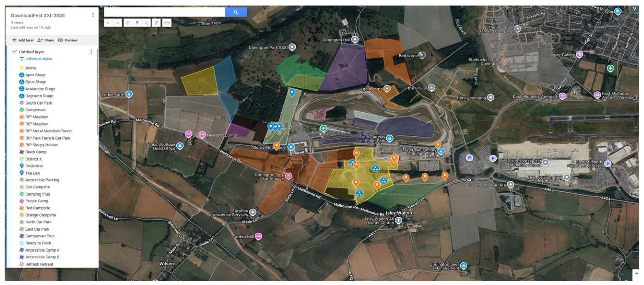Open the East Midlands Aeropark marker

[563, 96]
